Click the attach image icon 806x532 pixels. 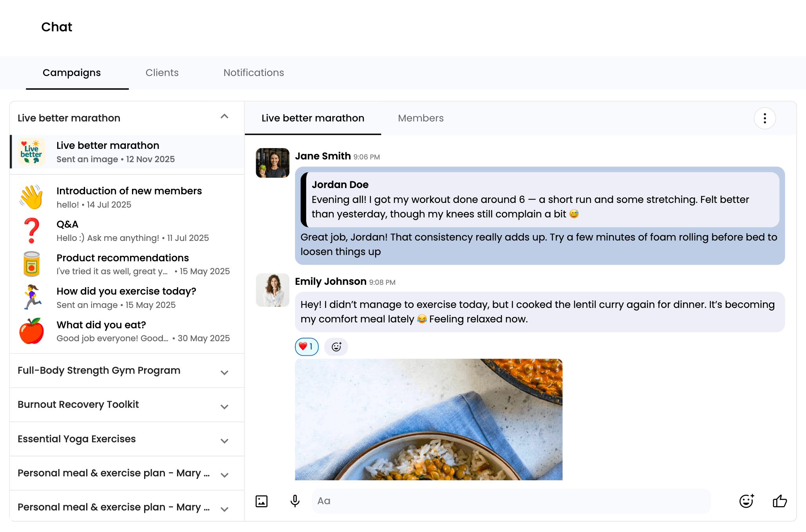point(261,501)
